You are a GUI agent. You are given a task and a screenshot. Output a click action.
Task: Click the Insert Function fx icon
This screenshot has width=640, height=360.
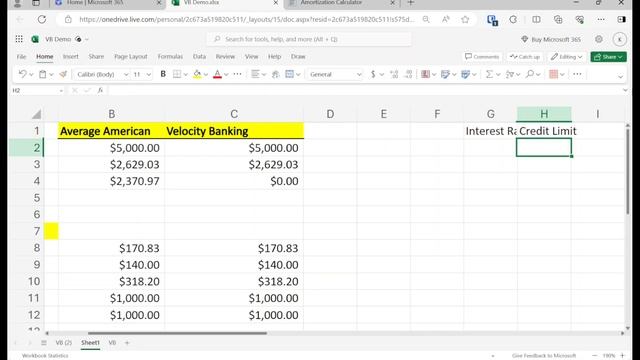100,91
